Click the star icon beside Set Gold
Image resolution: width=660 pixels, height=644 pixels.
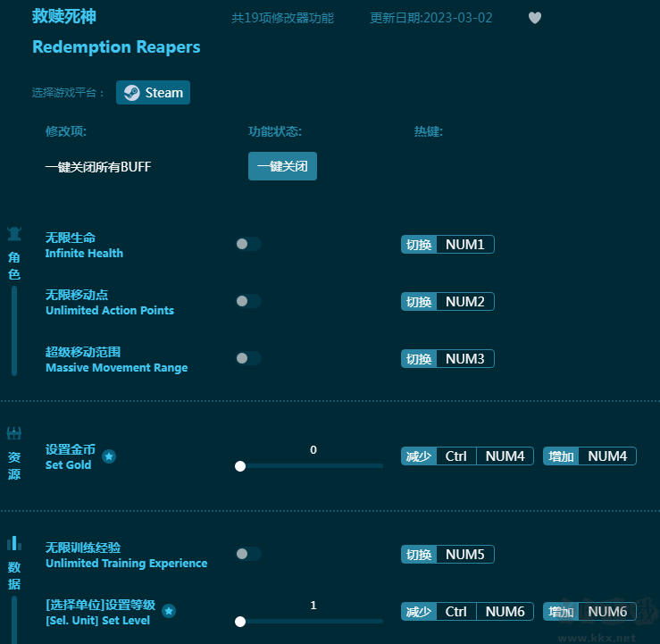coord(109,456)
